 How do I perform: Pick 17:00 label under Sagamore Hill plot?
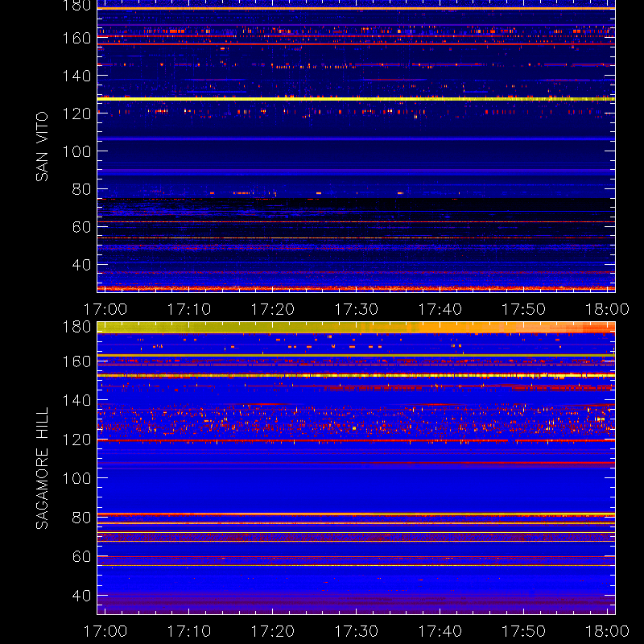(x=105, y=631)
